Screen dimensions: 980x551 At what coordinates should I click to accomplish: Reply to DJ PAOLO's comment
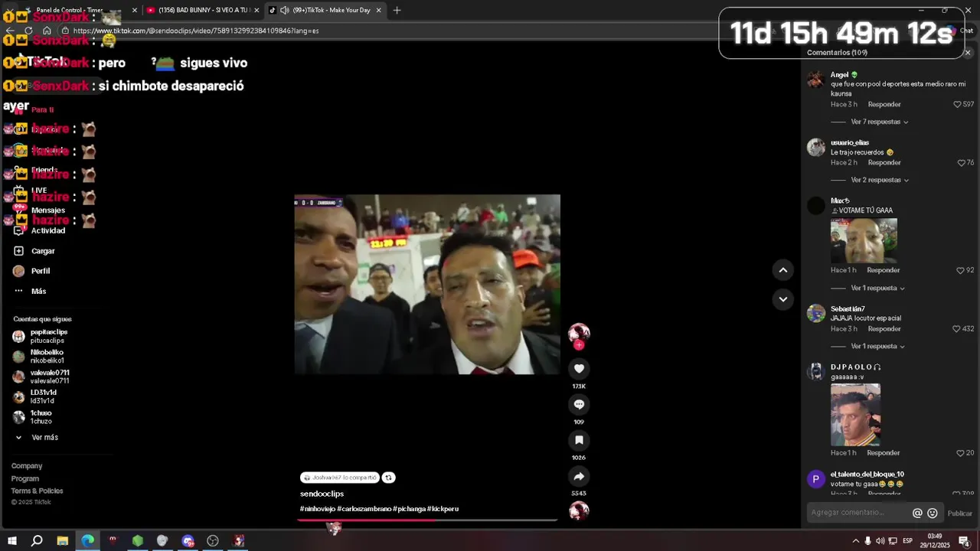coord(884,453)
